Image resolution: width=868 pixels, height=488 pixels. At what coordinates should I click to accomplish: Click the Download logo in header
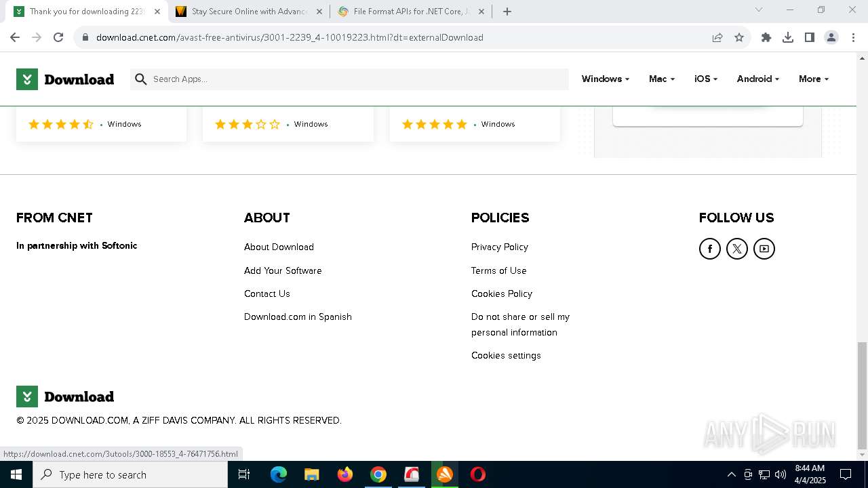[65, 79]
